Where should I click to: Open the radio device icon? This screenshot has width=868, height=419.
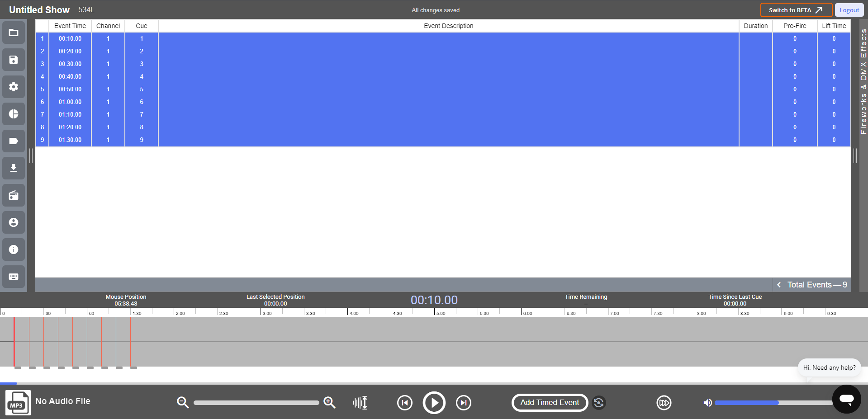pyautogui.click(x=14, y=195)
